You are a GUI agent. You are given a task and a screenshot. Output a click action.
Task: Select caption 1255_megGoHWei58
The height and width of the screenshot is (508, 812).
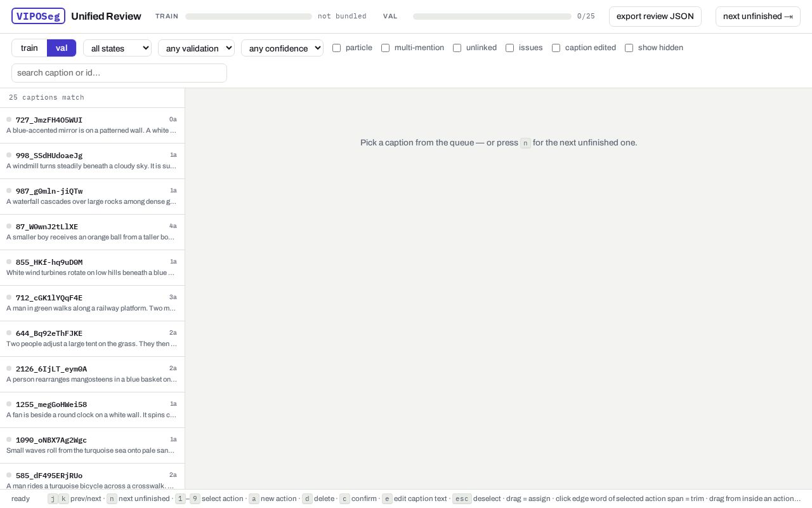pos(92,410)
